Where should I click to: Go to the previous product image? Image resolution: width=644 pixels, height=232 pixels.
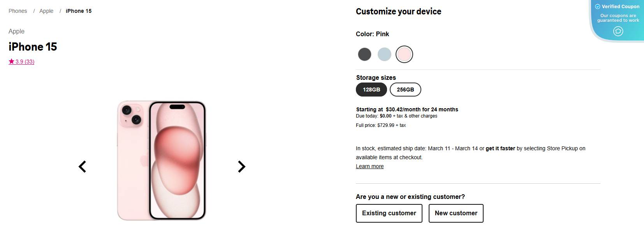click(x=82, y=166)
